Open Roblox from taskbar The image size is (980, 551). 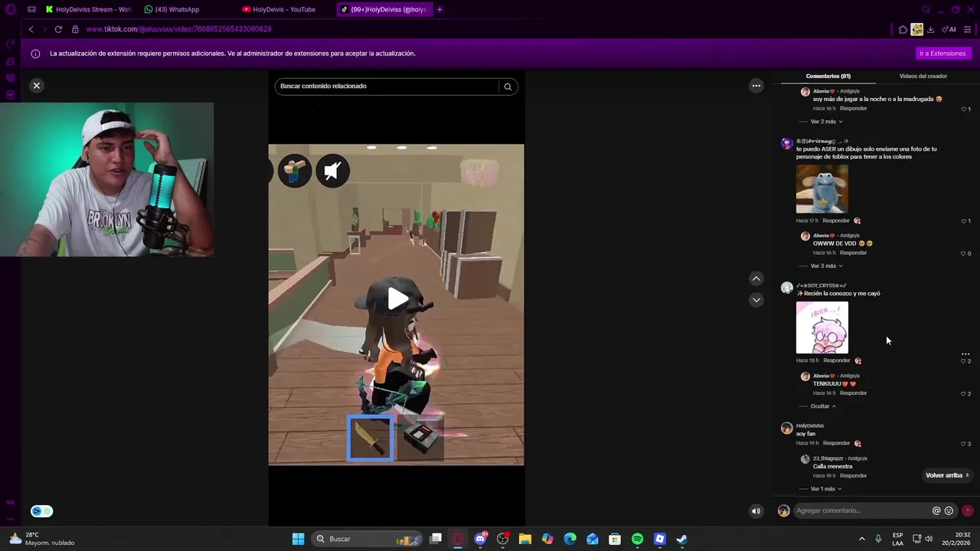click(659, 539)
